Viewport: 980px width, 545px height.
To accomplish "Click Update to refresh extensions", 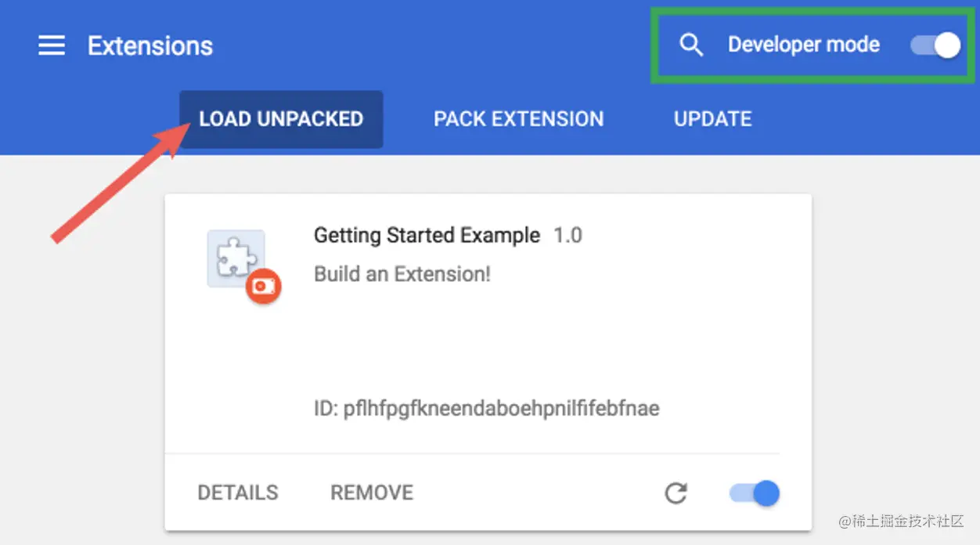I will (x=712, y=118).
